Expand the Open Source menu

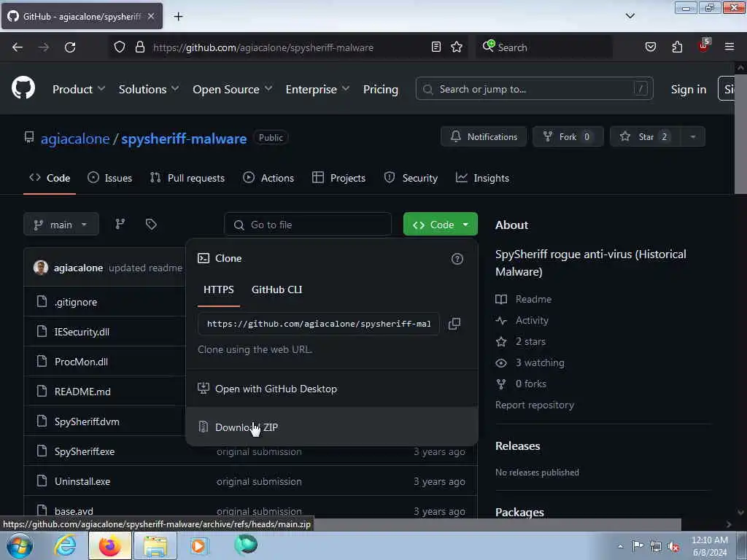233,89
